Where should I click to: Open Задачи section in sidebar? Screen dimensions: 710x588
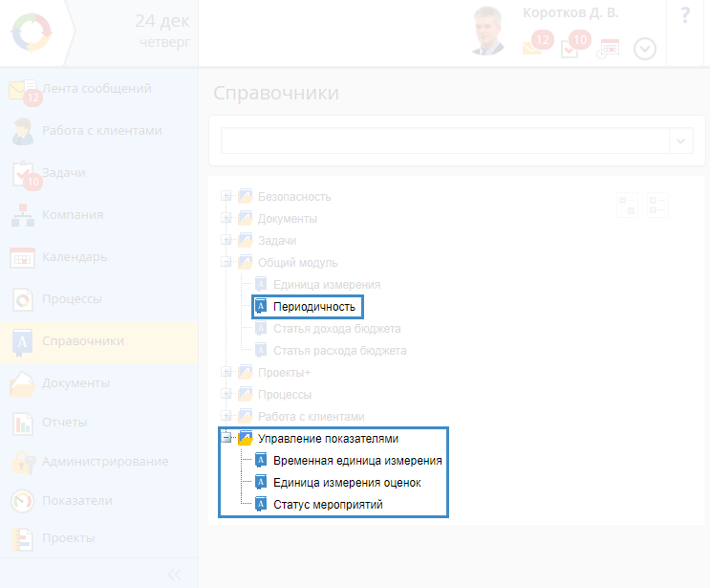pyautogui.click(x=98, y=173)
